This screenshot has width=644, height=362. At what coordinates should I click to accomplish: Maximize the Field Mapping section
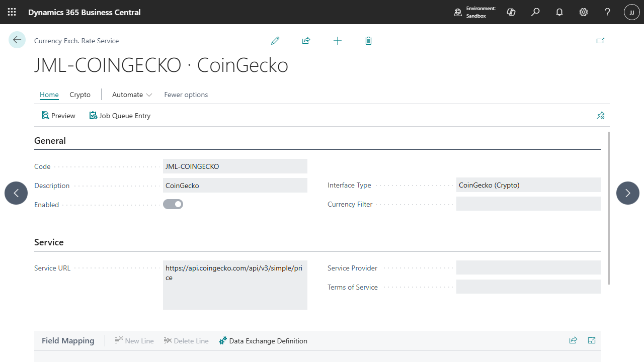[591, 340]
